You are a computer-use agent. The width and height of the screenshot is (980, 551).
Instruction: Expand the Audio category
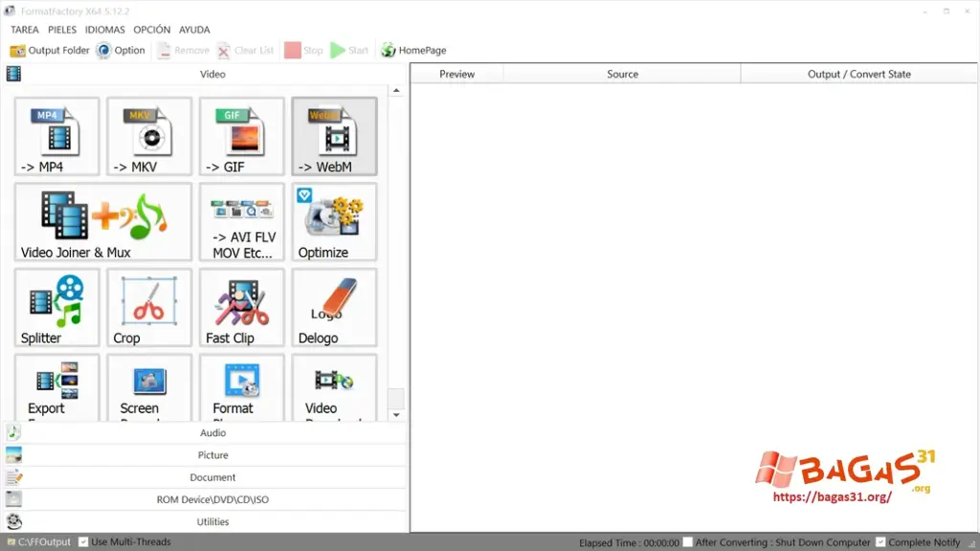point(212,432)
